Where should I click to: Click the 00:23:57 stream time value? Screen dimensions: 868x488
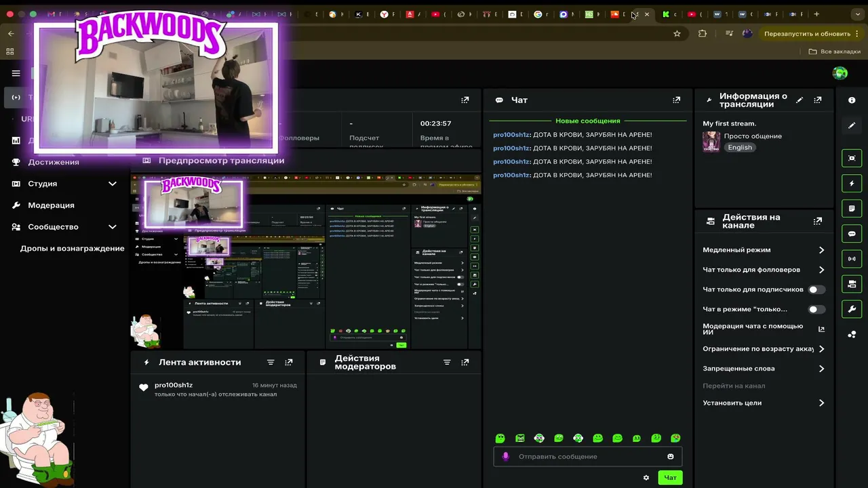(x=435, y=123)
